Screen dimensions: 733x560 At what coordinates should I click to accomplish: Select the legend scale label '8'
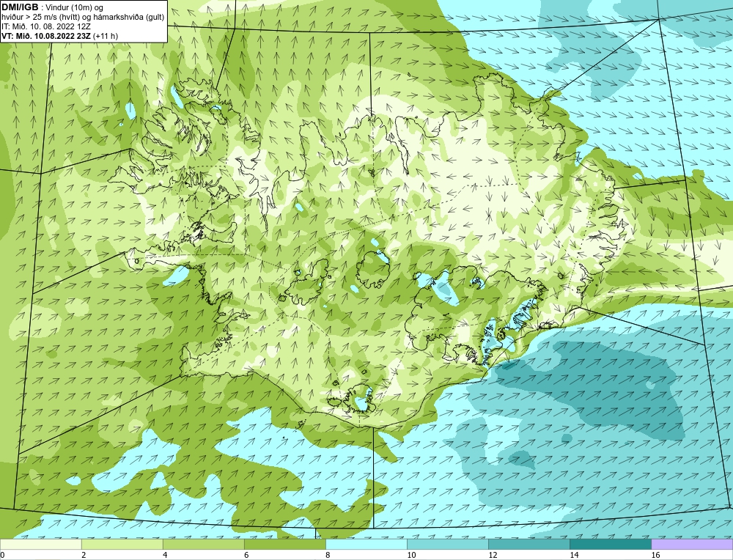click(328, 555)
